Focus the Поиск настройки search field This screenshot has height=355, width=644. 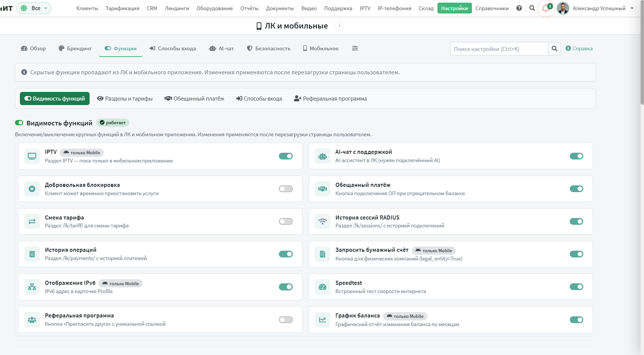(499, 49)
